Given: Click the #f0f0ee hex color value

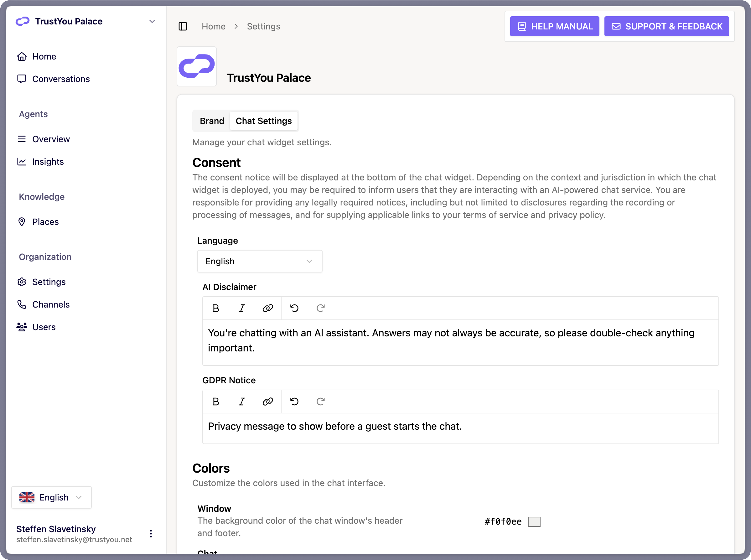Looking at the screenshot, I should point(503,522).
